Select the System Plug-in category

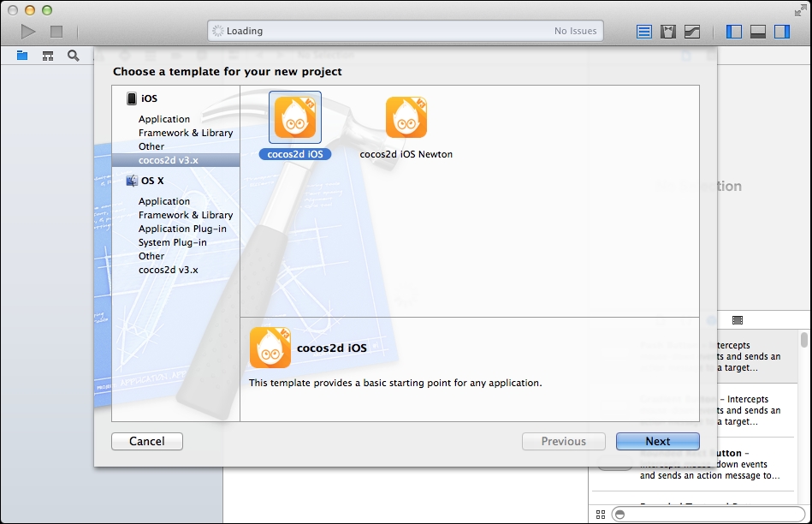173,242
